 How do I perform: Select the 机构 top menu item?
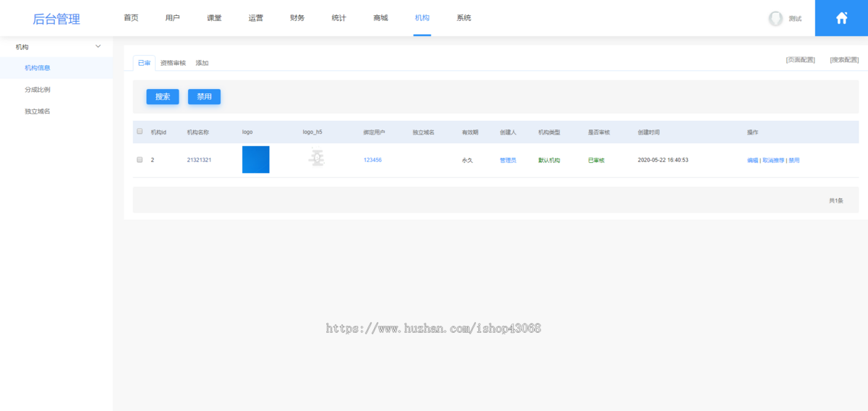click(x=422, y=18)
